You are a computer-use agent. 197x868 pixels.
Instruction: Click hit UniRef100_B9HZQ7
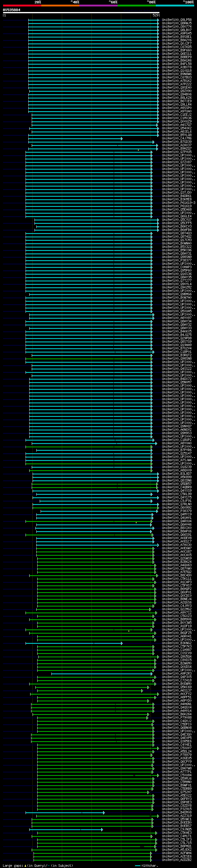coord(177,148)
